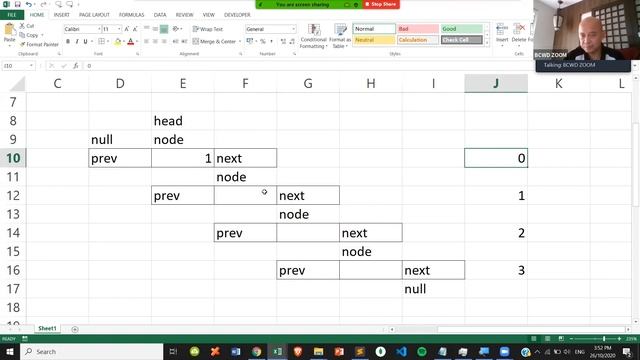The image size is (640, 360).
Task: Click Decrease Indent
Action: click(x=176, y=41)
